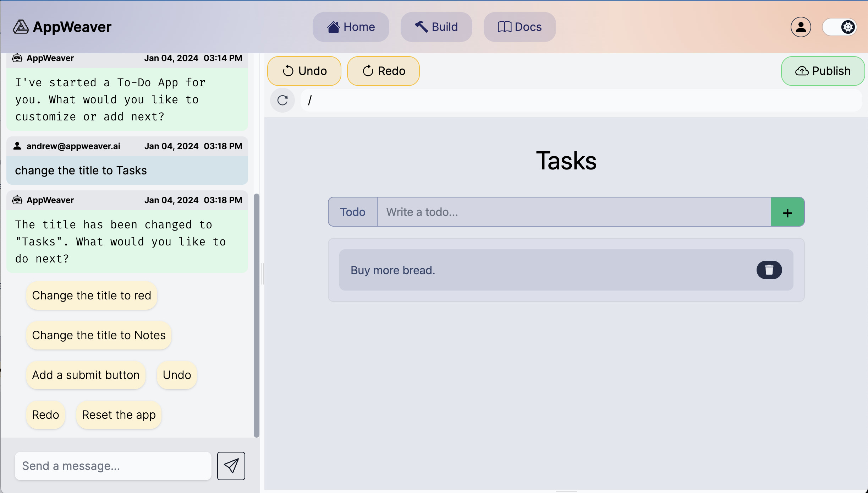Screen dimensions: 868x493
Task: Open the Docs tab
Action: pyautogui.click(x=520, y=27)
